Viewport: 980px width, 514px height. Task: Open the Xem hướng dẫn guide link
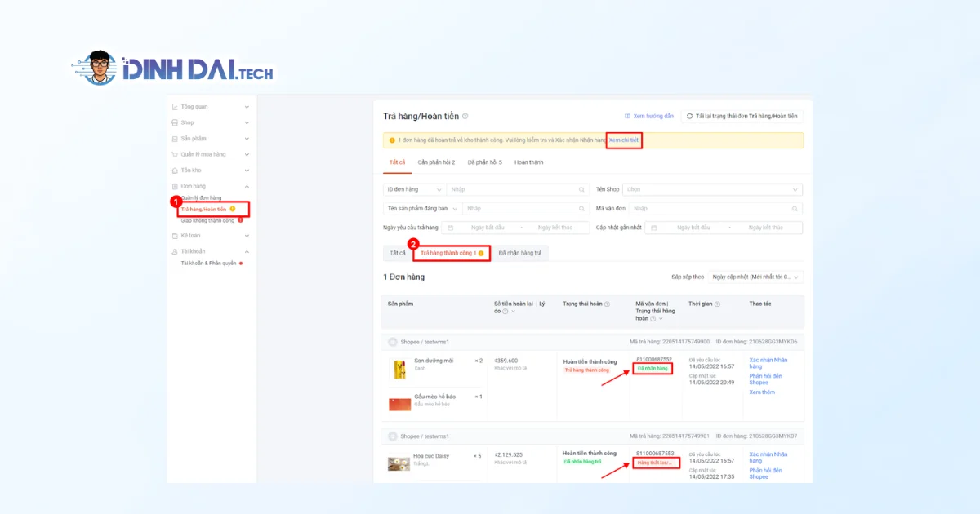[649, 117]
